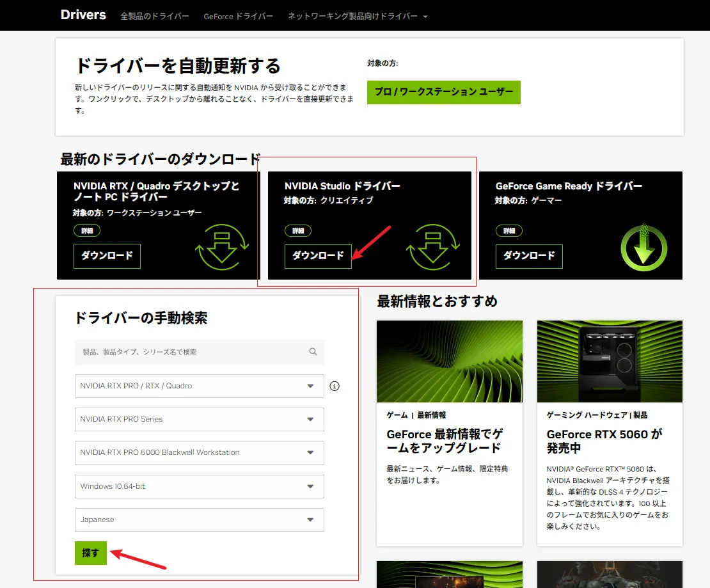Image resolution: width=710 pixels, height=588 pixels.
Task: Select the GeForce ドライバー menu item
Action: coord(238,15)
